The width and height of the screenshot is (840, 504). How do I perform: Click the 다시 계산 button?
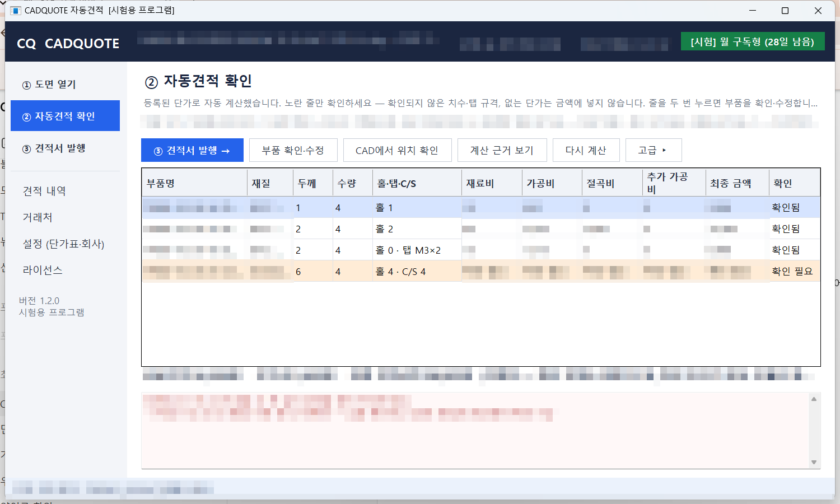pyautogui.click(x=586, y=150)
